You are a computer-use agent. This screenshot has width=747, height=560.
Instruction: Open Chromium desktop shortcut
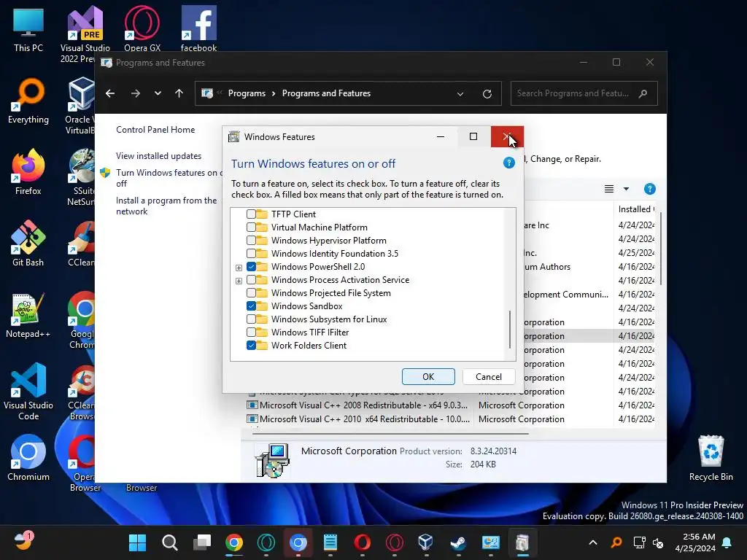point(28,457)
